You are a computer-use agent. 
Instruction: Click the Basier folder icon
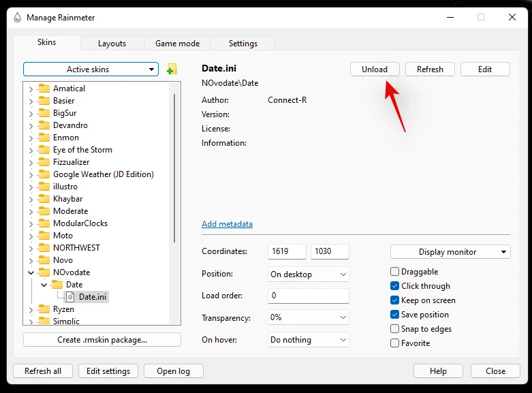pos(44,101)
